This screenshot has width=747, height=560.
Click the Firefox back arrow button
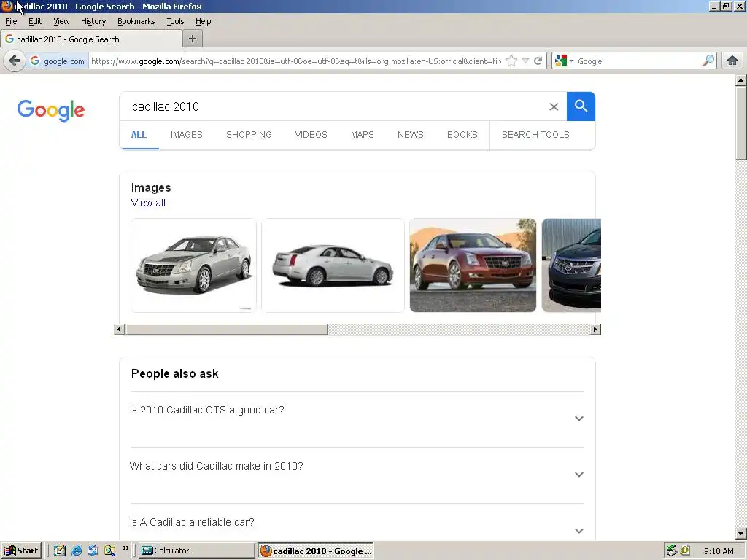click(x=15, y=61)
